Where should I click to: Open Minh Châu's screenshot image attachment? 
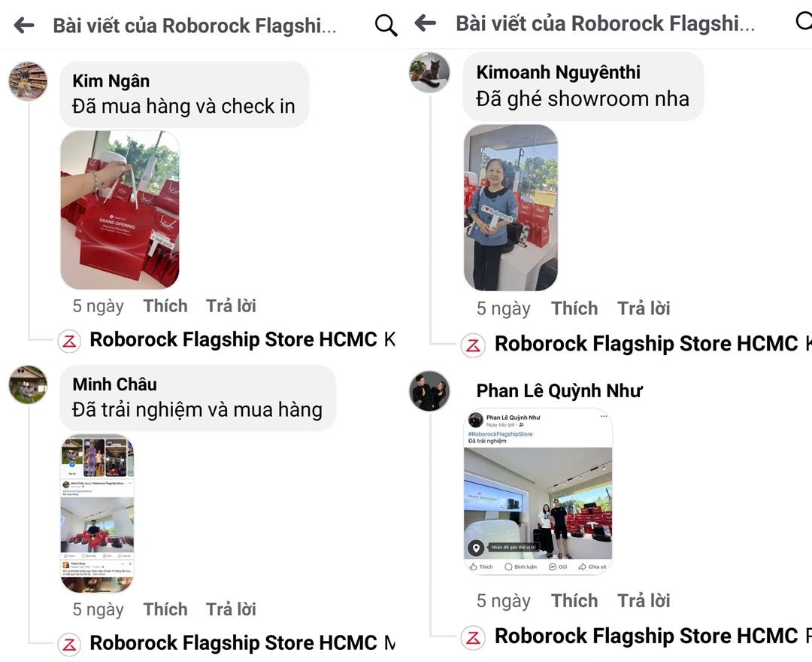pos(97,513)
